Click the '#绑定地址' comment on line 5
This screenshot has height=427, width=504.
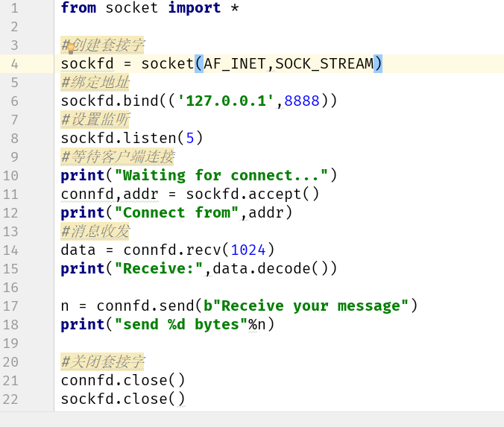point(95,82)
